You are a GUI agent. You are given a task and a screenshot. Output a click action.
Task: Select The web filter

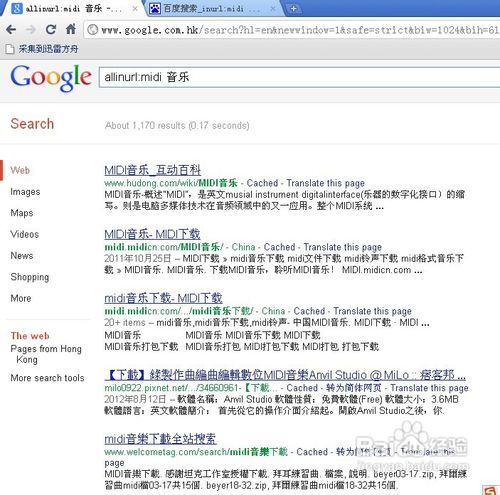[x=30, y=336]
